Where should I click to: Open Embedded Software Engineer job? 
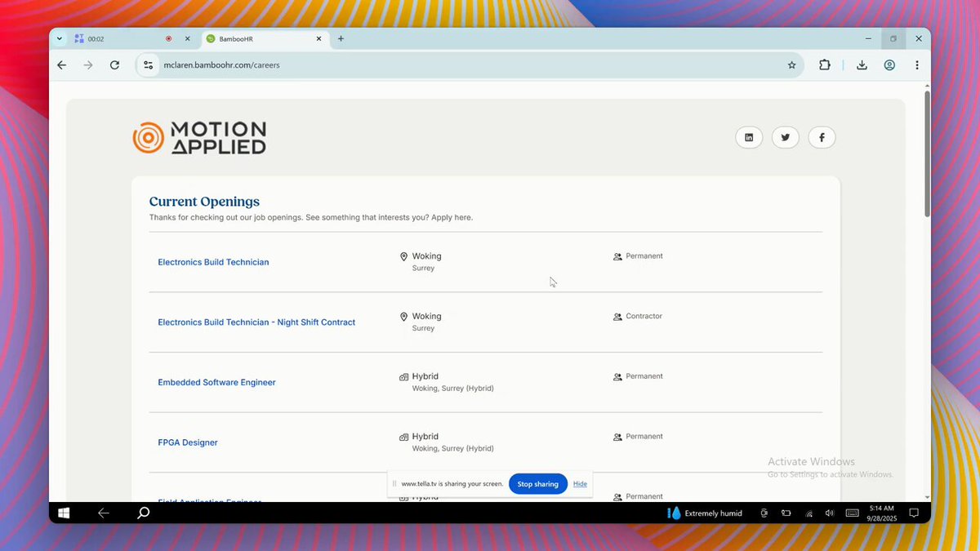coord(216,382)
